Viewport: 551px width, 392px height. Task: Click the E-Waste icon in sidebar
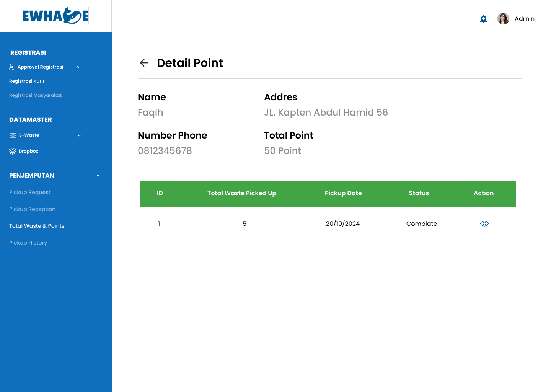[x=13, y=136]
